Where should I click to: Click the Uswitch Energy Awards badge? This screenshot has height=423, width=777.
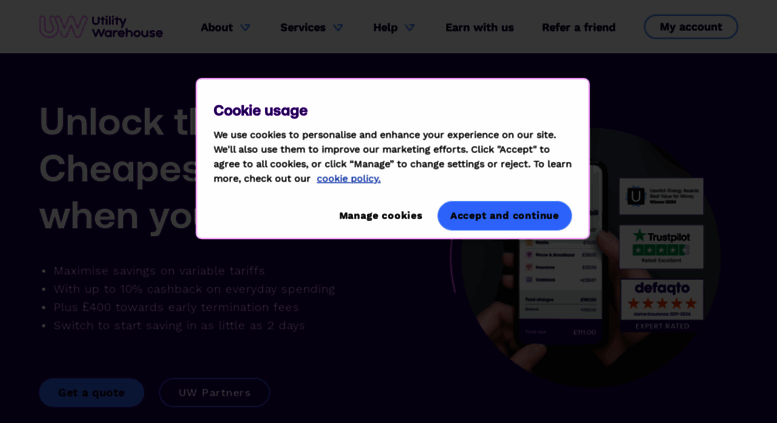pyautogui.click(x=661, y=196)
